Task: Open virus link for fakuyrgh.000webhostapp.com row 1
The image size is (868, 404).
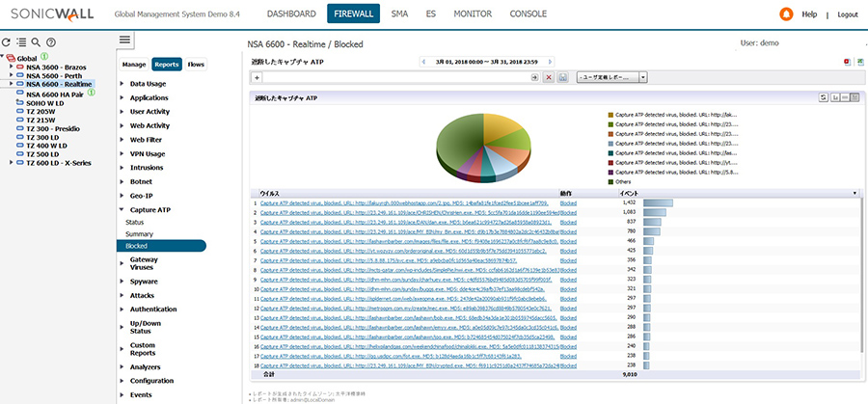Action: coord(404,203)
